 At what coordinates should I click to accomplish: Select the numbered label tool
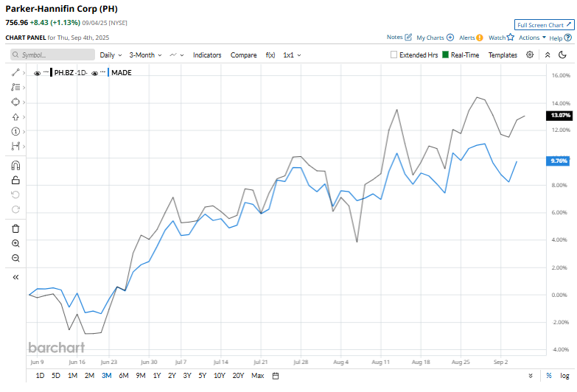(15, 131)
